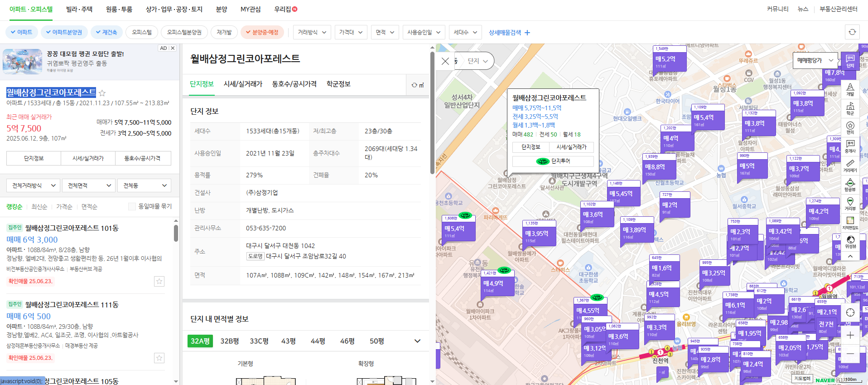Viewport: 868px width, 385px height.
Task: Toggle the 분양중·예정 filter chip
Action: pyautogui.click(x=262, y=32)
